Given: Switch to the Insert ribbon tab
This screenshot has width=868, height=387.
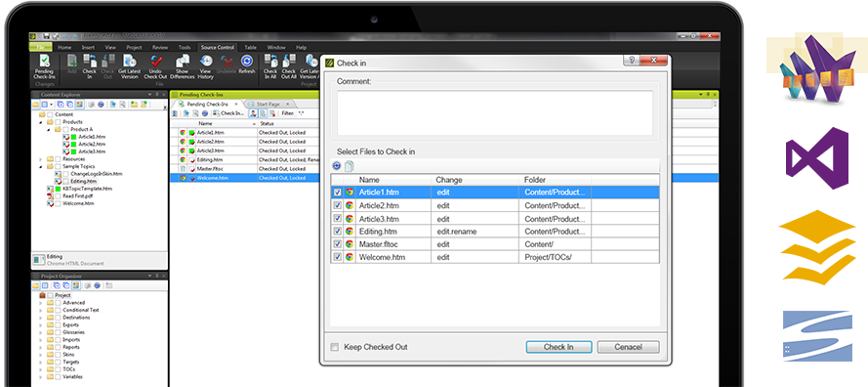Looking at the screenshot, I should coord(88,47).
